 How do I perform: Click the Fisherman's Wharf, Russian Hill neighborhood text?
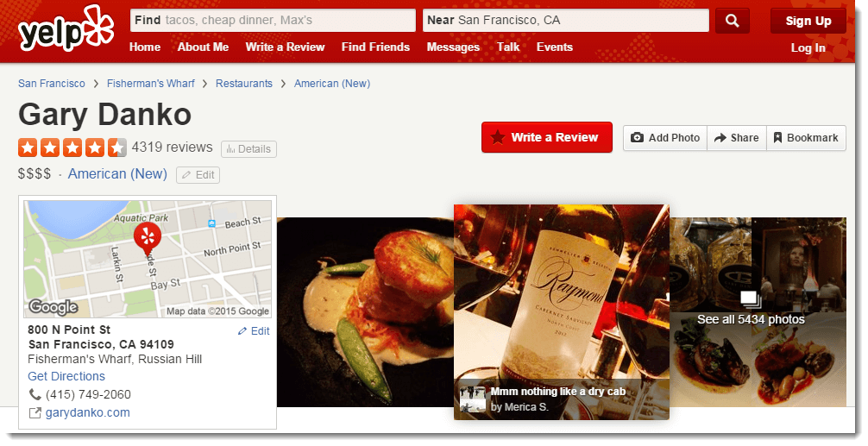tap(115, 359)
